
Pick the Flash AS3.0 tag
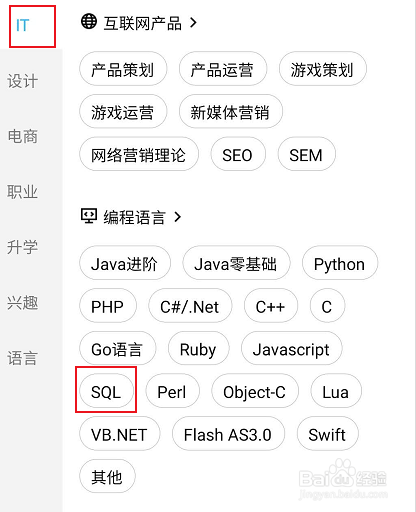(x=228, y=434)
